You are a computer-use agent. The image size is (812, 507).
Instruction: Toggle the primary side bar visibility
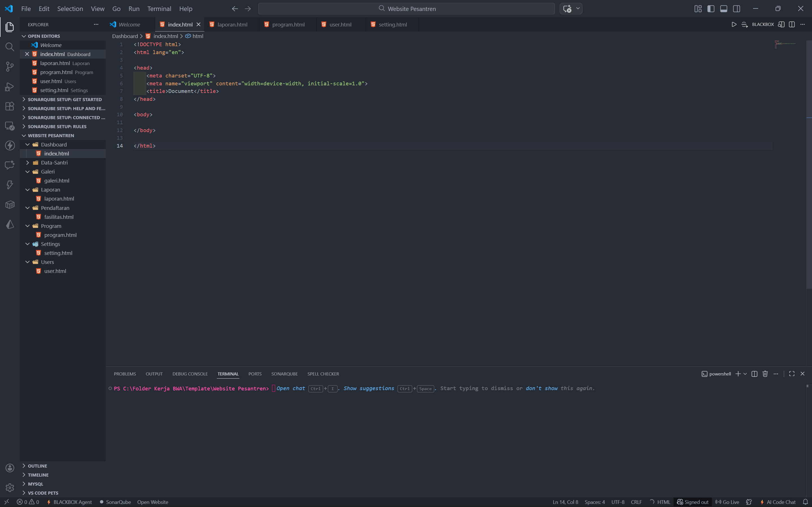pos(711,9)
